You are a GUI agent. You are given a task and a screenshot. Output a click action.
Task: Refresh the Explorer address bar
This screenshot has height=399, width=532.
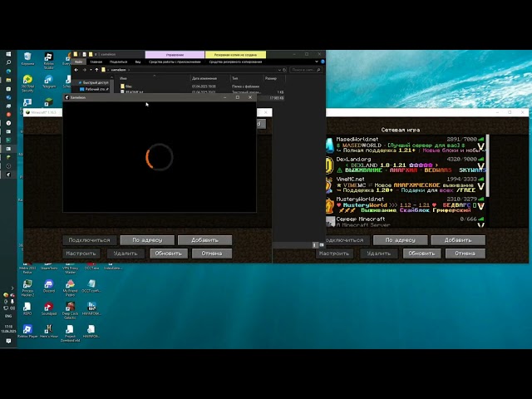[x=284, y=70]
